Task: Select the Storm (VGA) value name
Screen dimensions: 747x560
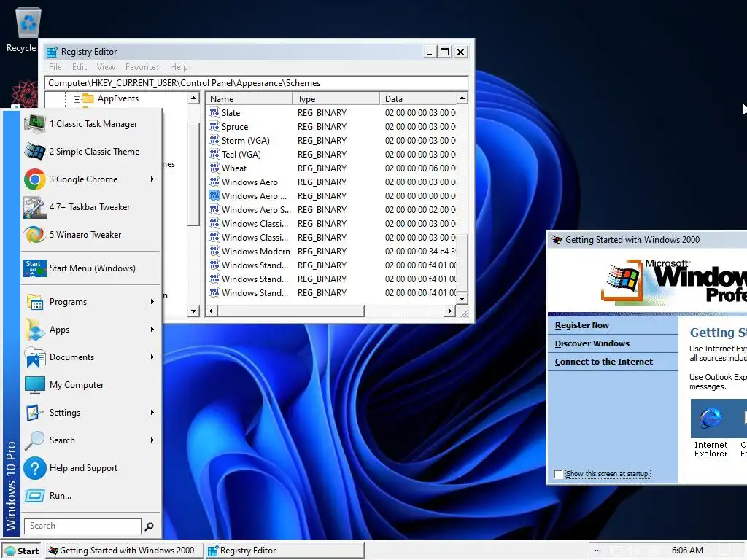Action: coord(245,141)
